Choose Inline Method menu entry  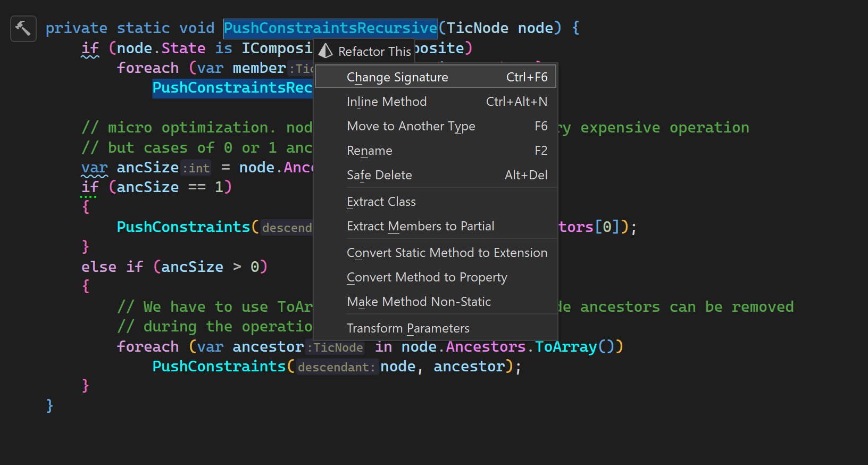coord(436,101)
